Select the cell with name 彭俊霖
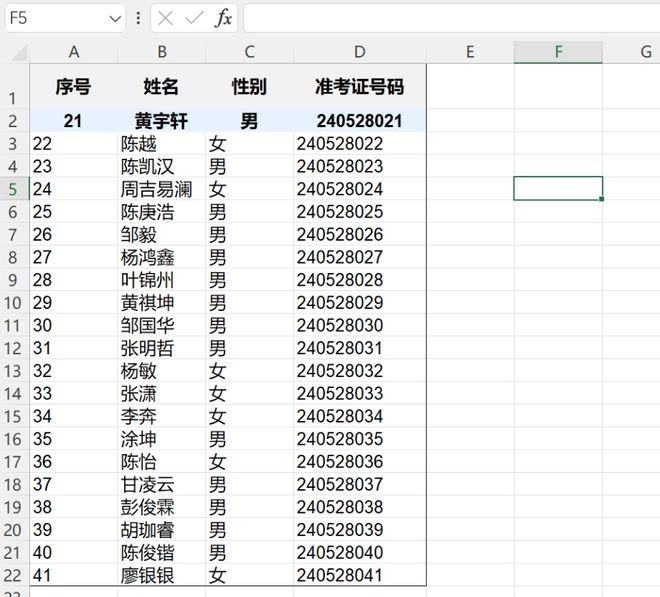Image resolution: width=660 pixels, height=597 pixels. tap(162, 507)
